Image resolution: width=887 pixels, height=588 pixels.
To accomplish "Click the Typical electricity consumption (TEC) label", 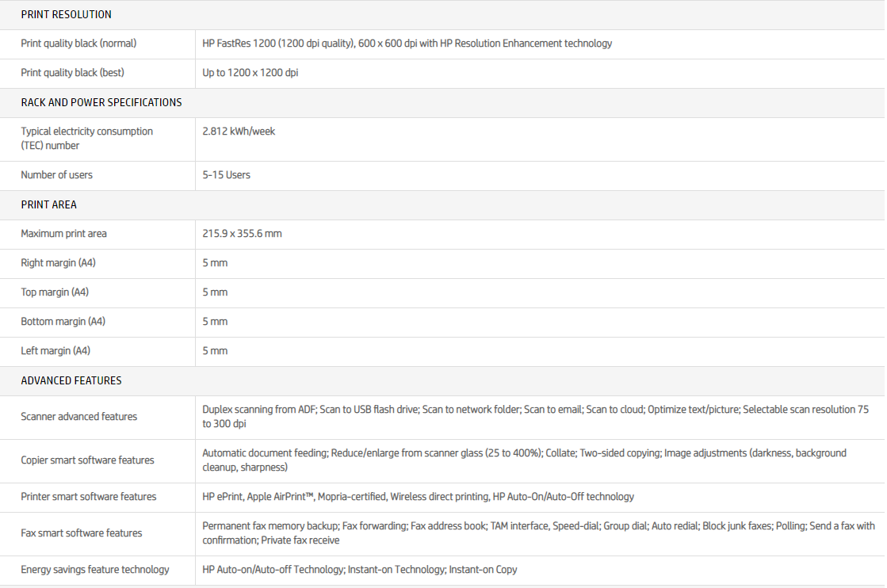I will [x=86, y=138].
